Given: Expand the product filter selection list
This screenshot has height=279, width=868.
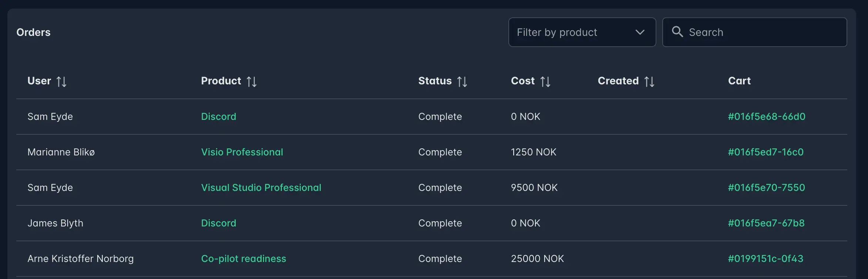Looking at the screenshot, I should [582, 32].
